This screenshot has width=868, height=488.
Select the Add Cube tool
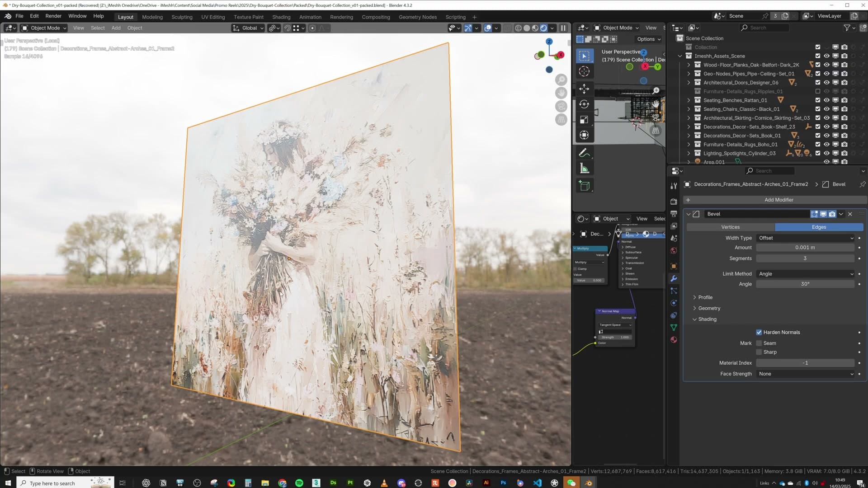pos(584,186)
